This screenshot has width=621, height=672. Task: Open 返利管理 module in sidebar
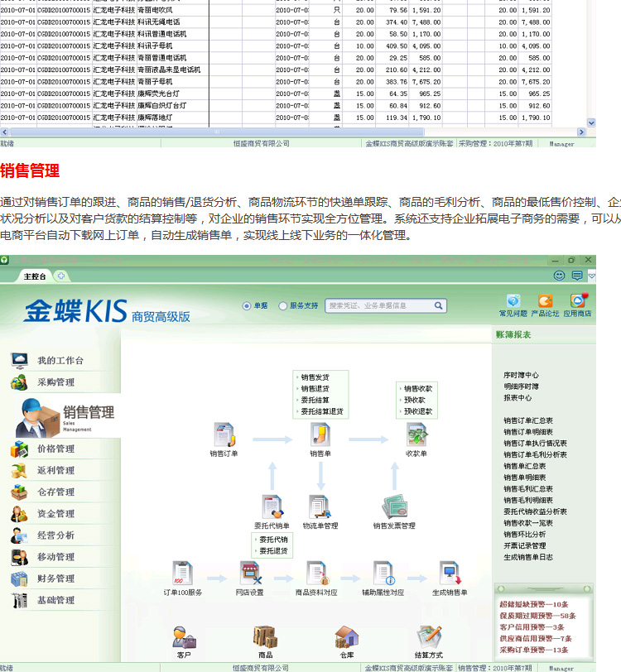[56, 470]
